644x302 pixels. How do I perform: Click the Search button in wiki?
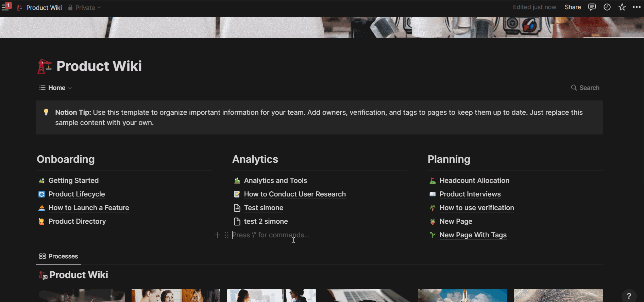click(585, 88)
